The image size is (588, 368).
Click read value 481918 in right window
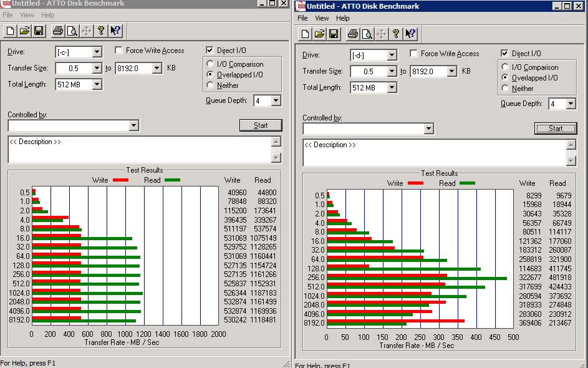560,278
